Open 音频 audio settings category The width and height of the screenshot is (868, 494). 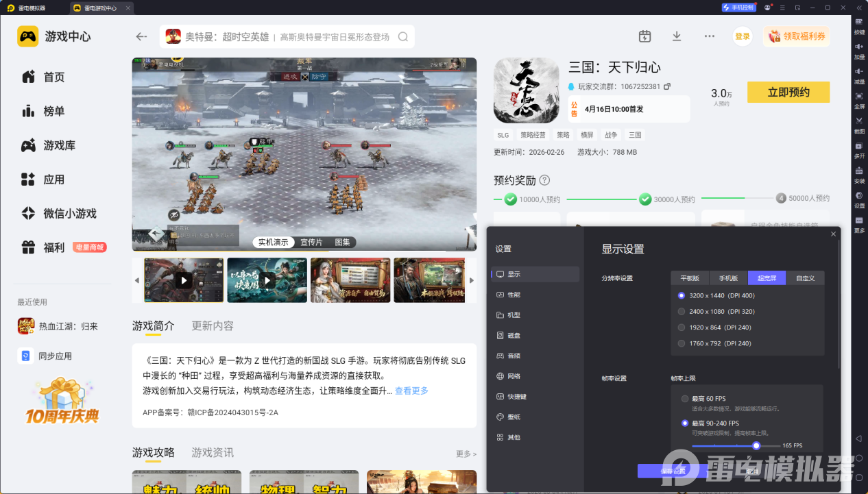(x=535, y=356)
